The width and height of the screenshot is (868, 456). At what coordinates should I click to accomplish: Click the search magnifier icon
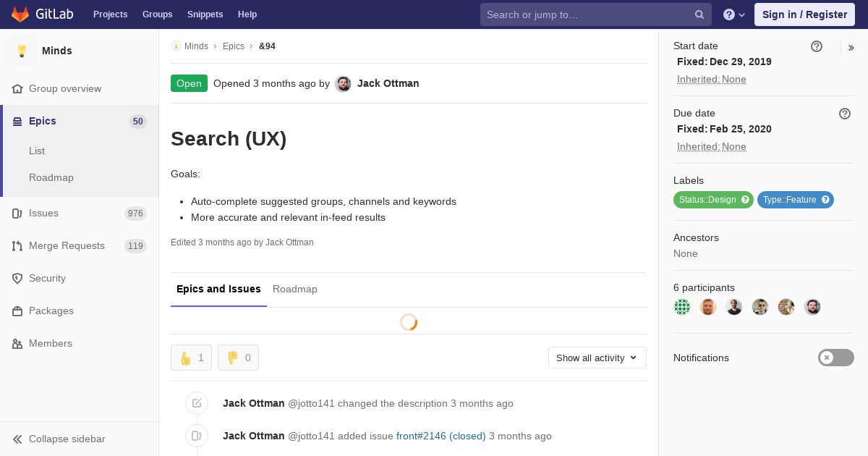699,14
